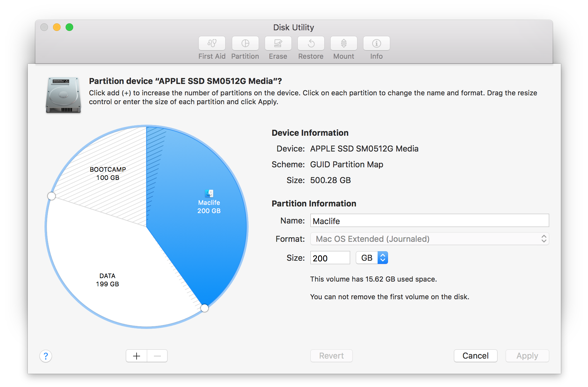This screenshot has height=387, width=588.
Task: Run First Aid from the toolbar
Action: coord(211,44)
